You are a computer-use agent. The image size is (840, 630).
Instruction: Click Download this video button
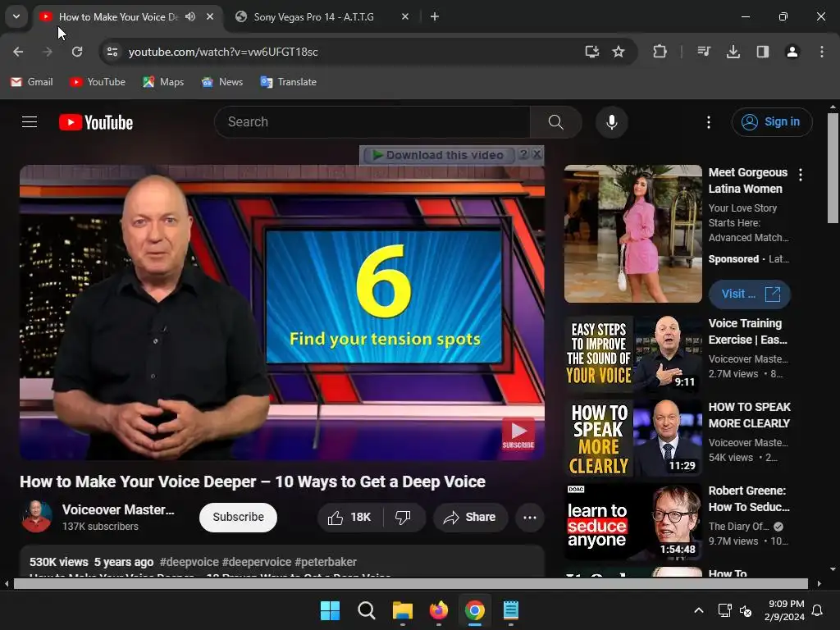(x=438, y=155)
